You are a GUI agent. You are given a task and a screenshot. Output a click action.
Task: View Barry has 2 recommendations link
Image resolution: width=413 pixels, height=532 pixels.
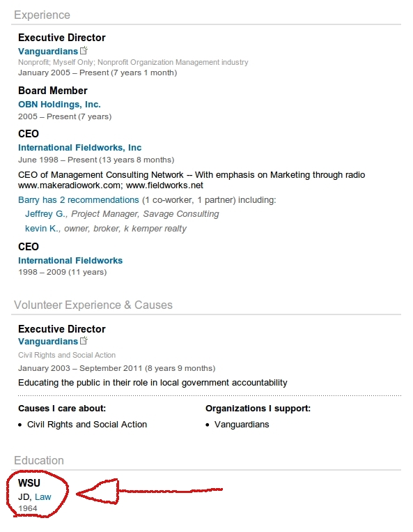[x=79, y=200]
